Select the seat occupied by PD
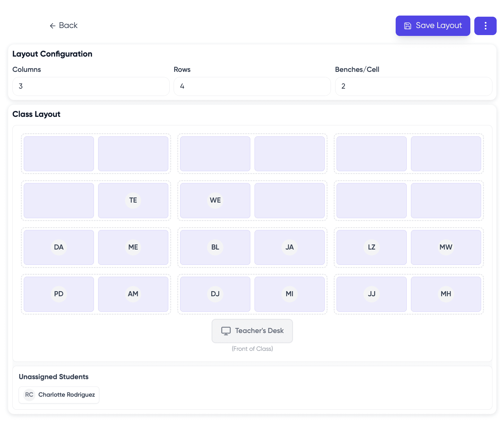The image size is (504, 421). pyautogui.click(x=59, y=294)
